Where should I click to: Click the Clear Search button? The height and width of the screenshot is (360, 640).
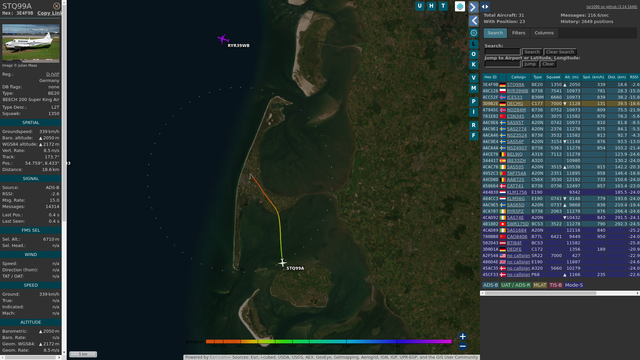[560, 52]
